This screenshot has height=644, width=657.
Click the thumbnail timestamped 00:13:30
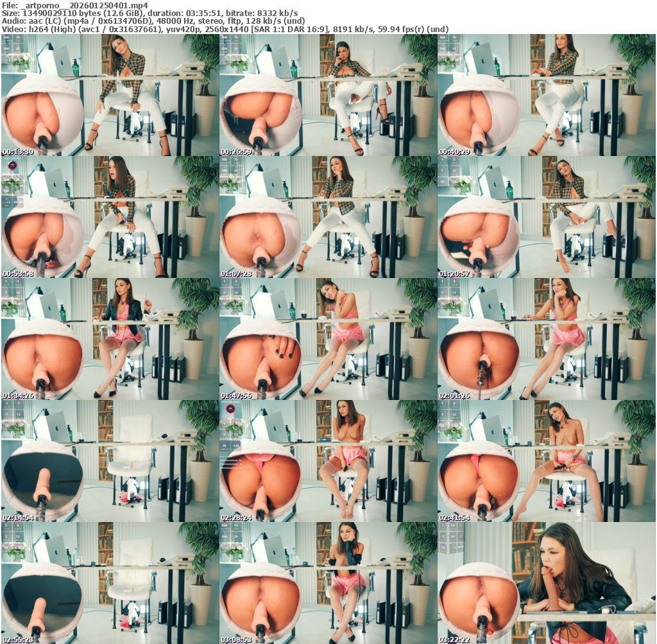pyautogui.click(x=110, y=95)
